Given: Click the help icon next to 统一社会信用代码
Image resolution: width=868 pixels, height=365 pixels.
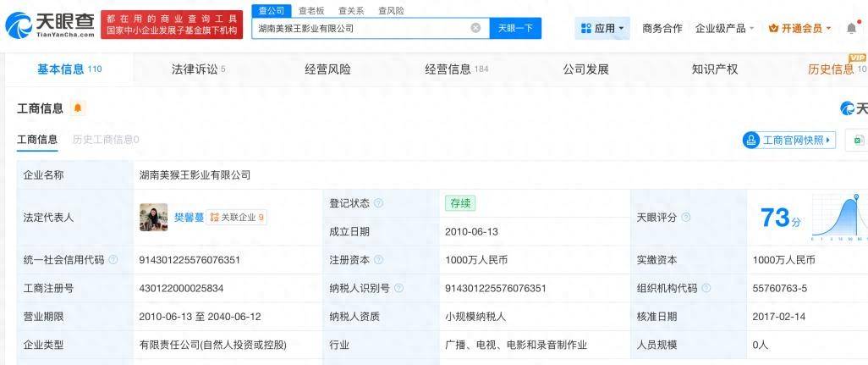Looking at the screenshot, I should (x=113, y=260).
